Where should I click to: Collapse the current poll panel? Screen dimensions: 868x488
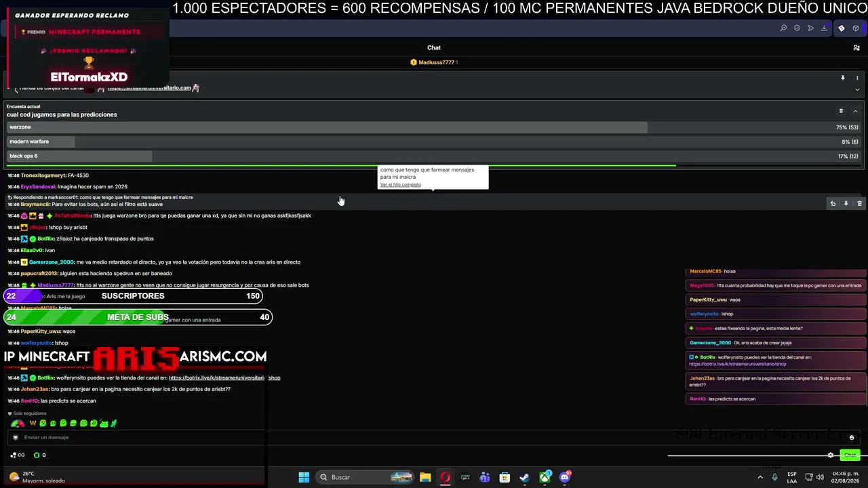(x=855, y=111)
